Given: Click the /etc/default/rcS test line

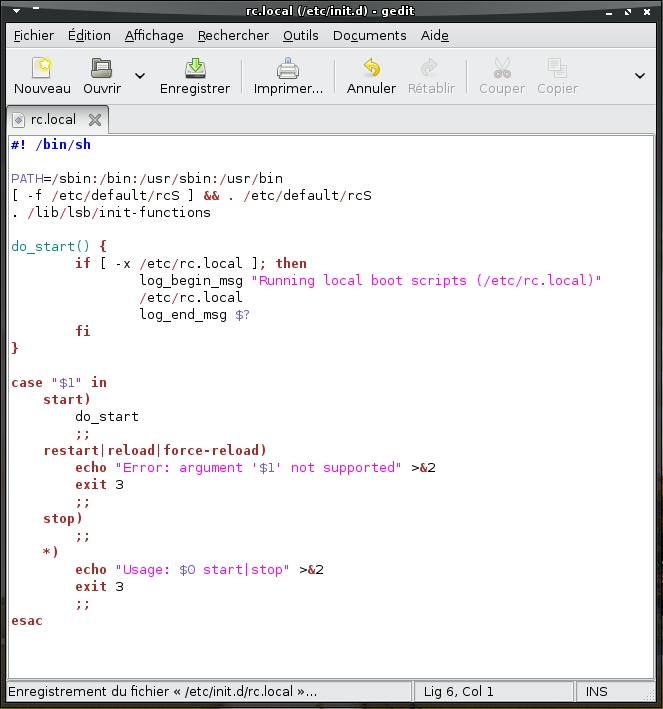Looking at the screenshot, I should 191,196.
